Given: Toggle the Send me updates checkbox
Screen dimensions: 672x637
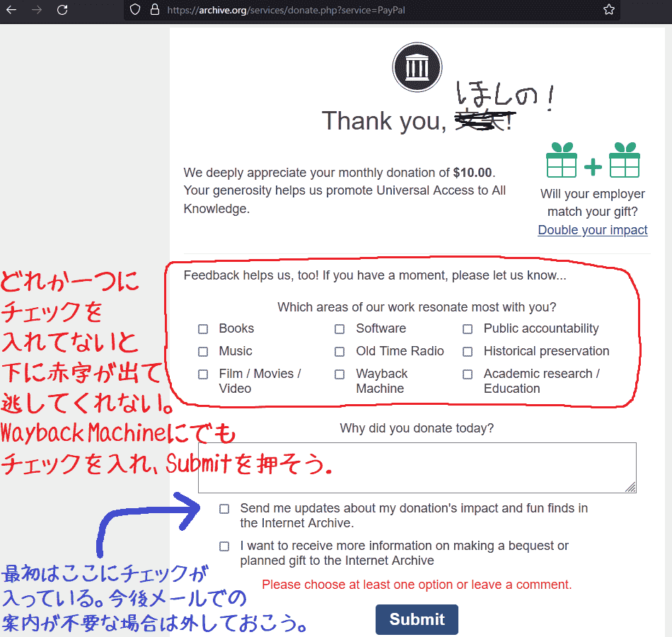Looking at the screenshot, I should [224, 509].
